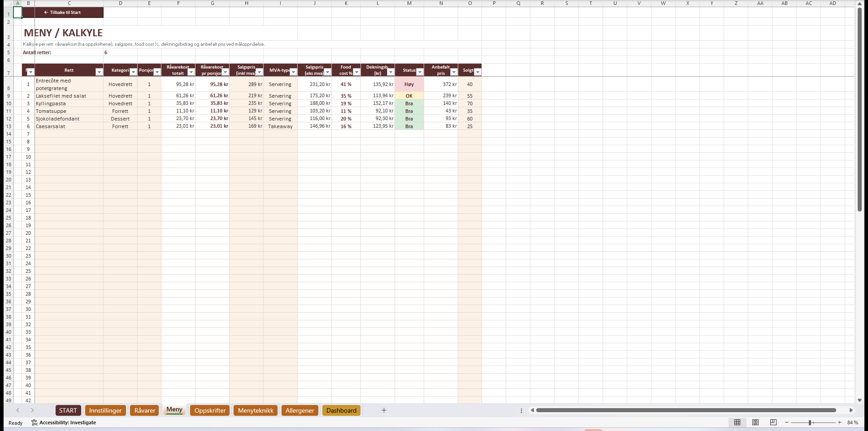The width and height of the screenshot is (868, 431).
Task: Switch to the Dashboard sheet tab
Action: coord(341,410)
